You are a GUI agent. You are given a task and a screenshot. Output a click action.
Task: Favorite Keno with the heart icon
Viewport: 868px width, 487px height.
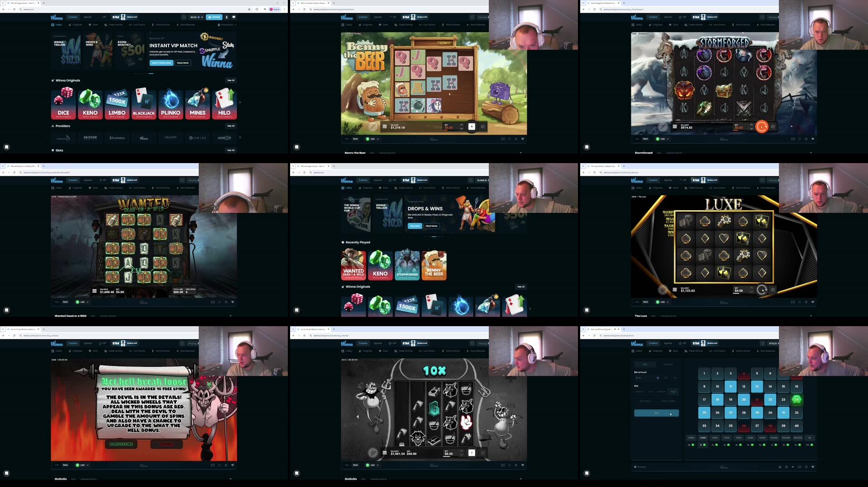(x=813, y=467)
